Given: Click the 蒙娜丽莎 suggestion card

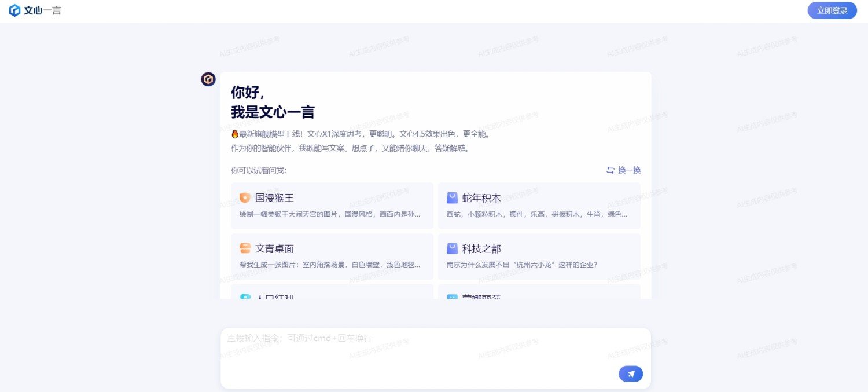Looking at the screenshot, I should click(539, 295).
